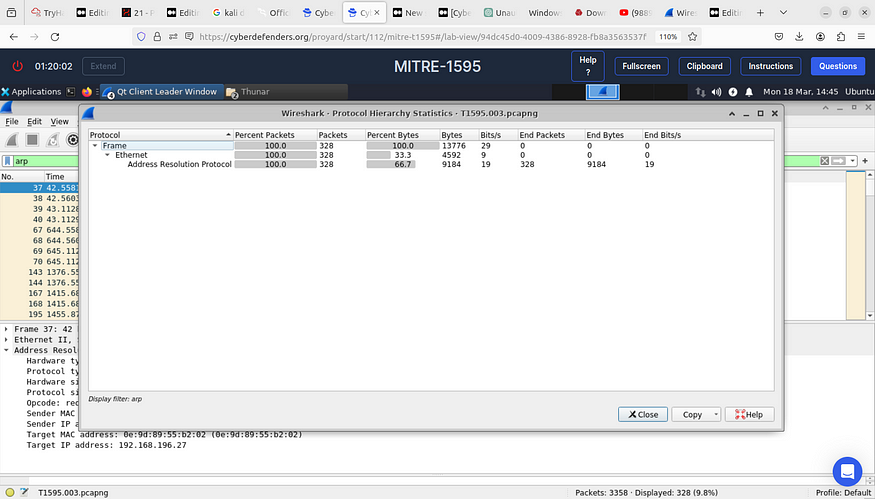
Task: Switch to the Thunar taskbar window
Action: [x=286, y=92]
